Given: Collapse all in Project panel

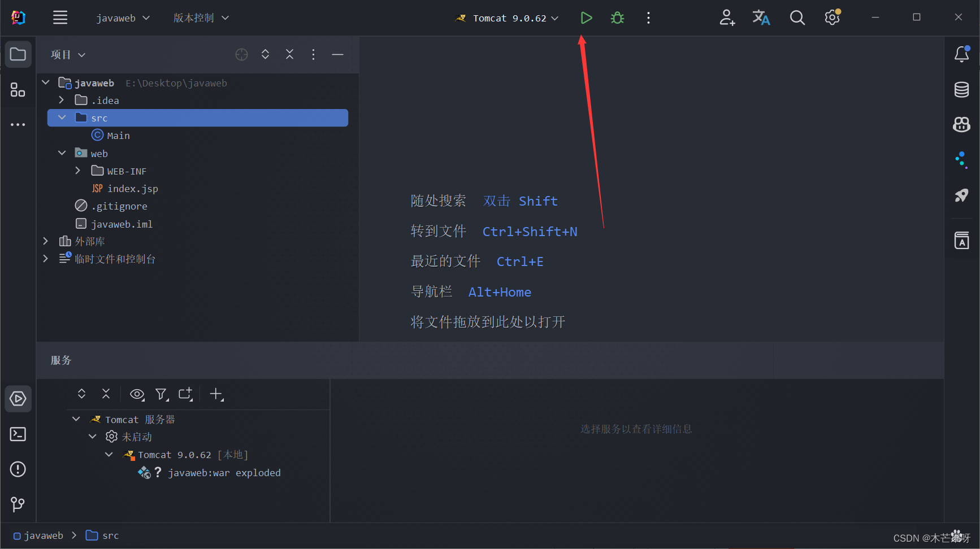Looking at the screenshot, I should 290,55.
